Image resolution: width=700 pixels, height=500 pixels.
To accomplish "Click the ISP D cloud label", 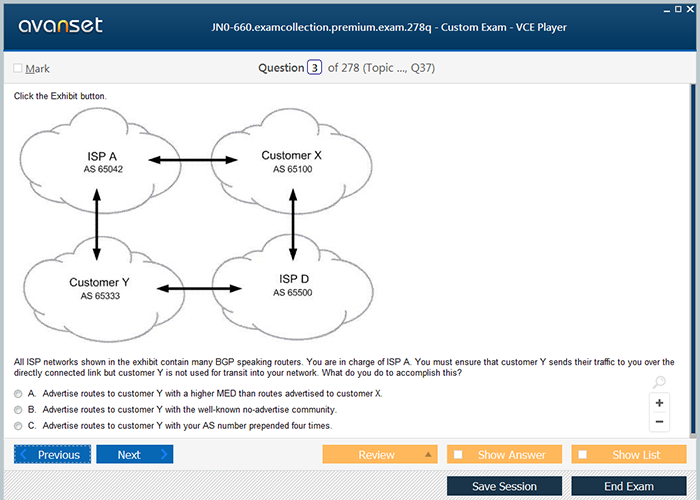I will pyautogui.click(x=294, y=279).
